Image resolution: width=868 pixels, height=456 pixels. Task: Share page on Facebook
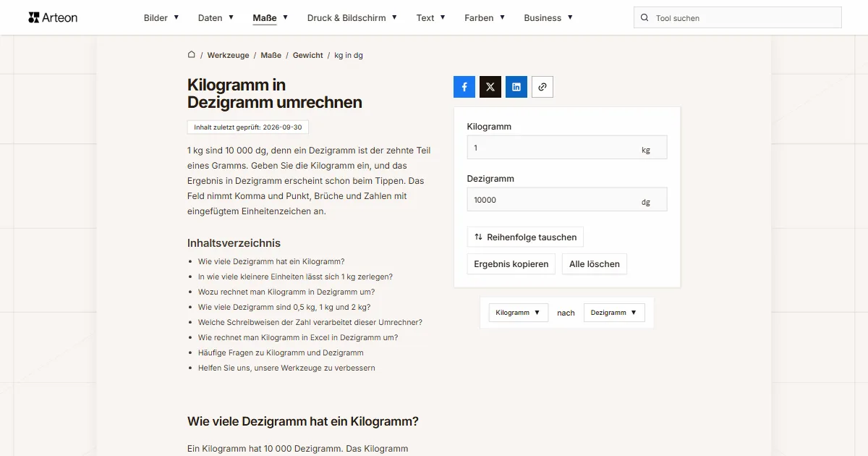(x=464, y=87)
